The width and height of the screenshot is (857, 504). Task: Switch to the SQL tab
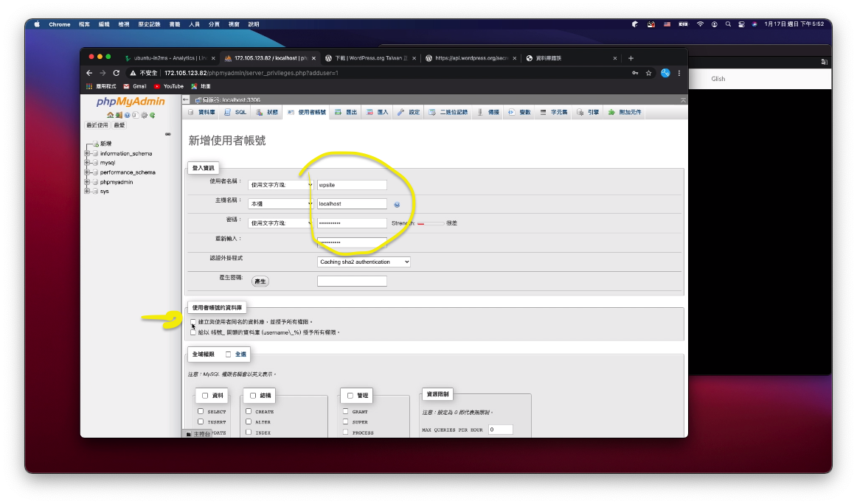tap(235, 113)
